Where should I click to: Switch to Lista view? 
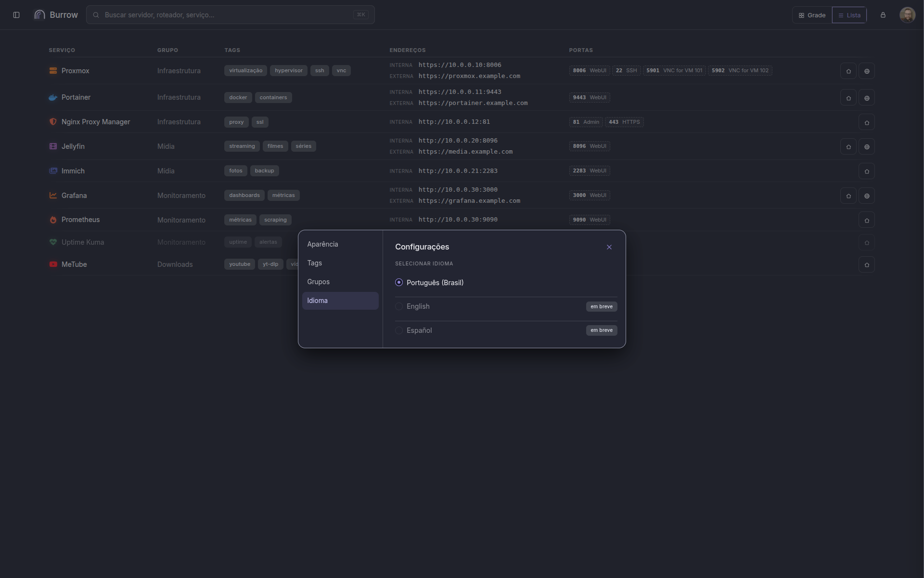click(849, 15)
